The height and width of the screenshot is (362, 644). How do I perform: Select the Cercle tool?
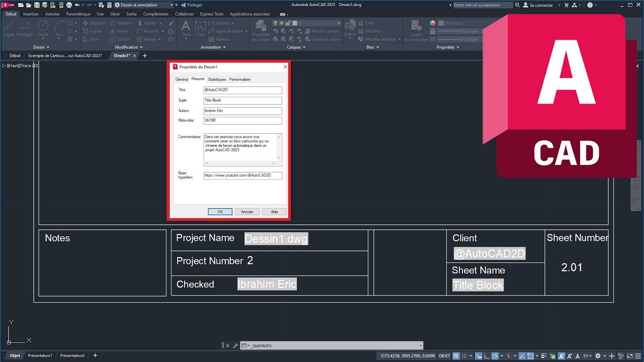[x=43, y=28]
